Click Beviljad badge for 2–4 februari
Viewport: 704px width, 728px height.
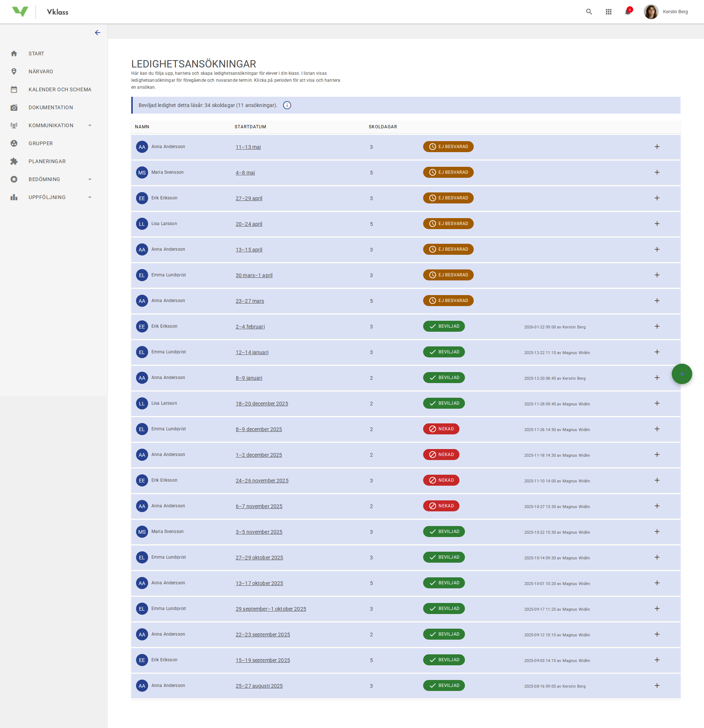[x=444, y=326]
